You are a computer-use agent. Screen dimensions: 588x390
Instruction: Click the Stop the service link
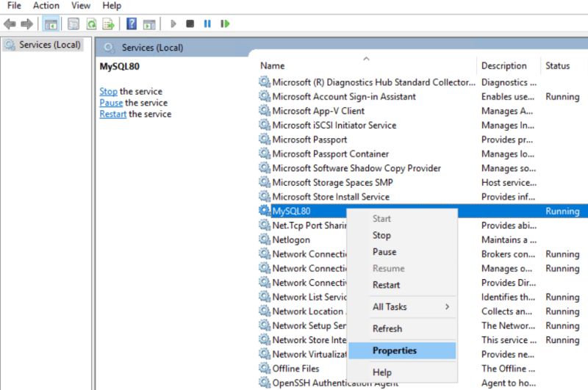click(108, 91)
